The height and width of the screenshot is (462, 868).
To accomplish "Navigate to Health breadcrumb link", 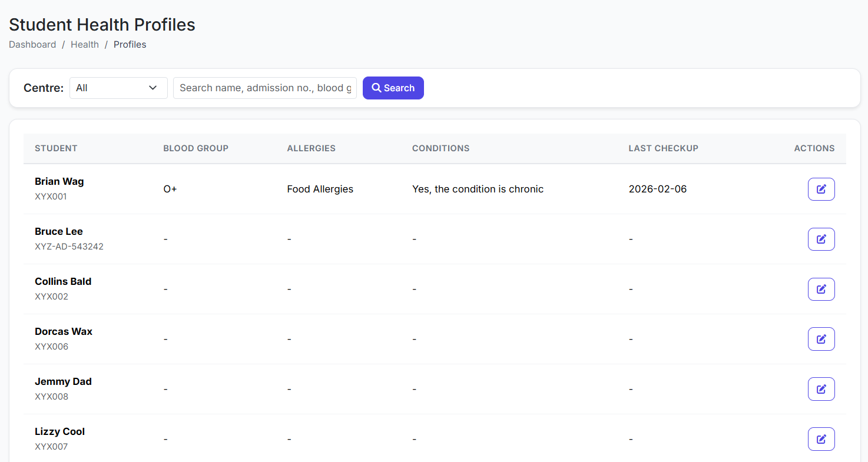I will pos(85,45).
